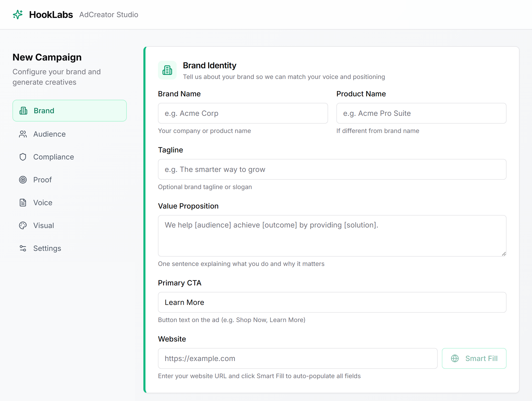Click the Tagline field label
Image resolution: width=532 pixels, height=401 pixels.
point(170,150)
